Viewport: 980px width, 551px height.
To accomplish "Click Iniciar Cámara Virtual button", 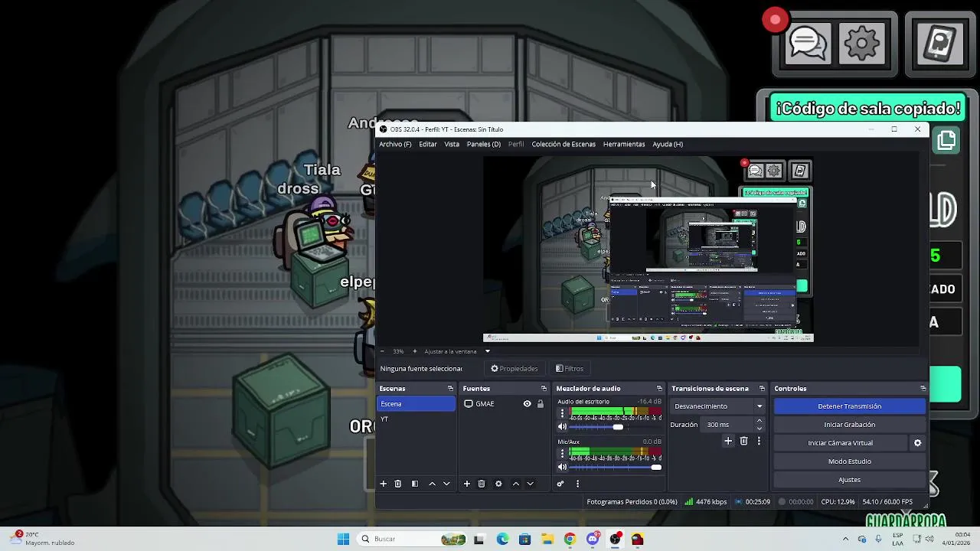I will [840, 443].
